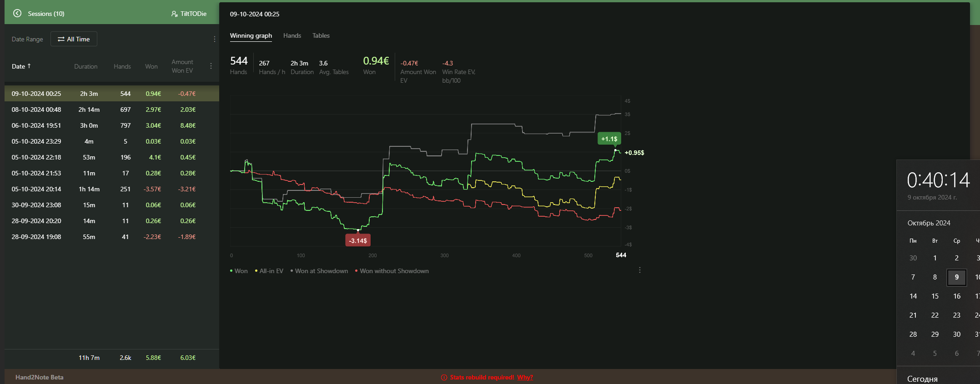The width and height of the screenshot is (980, 384).
Task: Click the Why? rebuild link
Action: [525, 377]
